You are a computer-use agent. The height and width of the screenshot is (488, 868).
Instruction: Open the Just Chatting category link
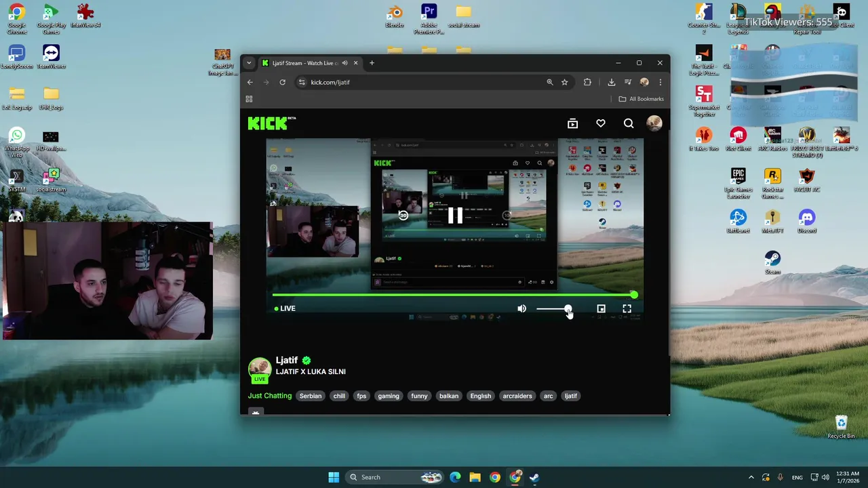point(270,396)
